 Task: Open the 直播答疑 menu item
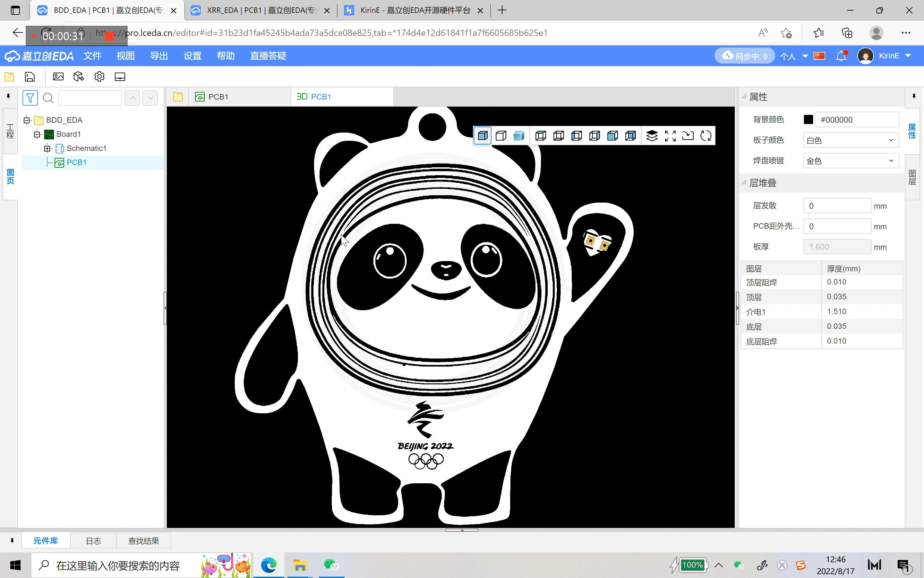pos(268,56)
